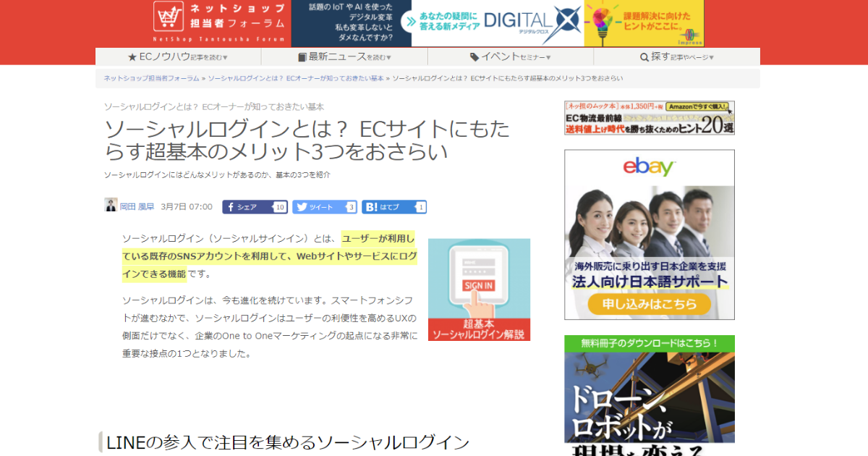Click the 申し込みはこちら button in ebay ad
868x456 pixels.
[x=649, y=303]
